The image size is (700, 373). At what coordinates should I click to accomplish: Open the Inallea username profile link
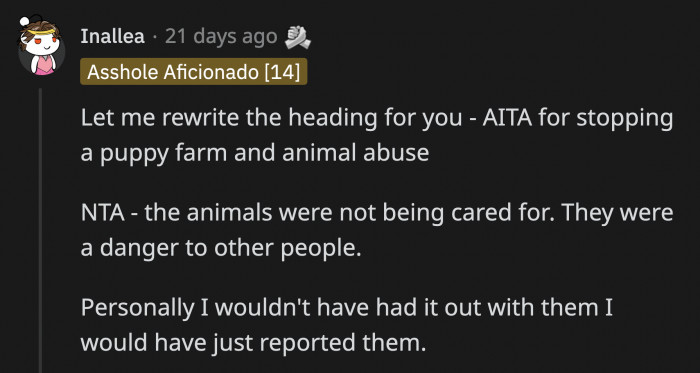(x=112, y=37)
